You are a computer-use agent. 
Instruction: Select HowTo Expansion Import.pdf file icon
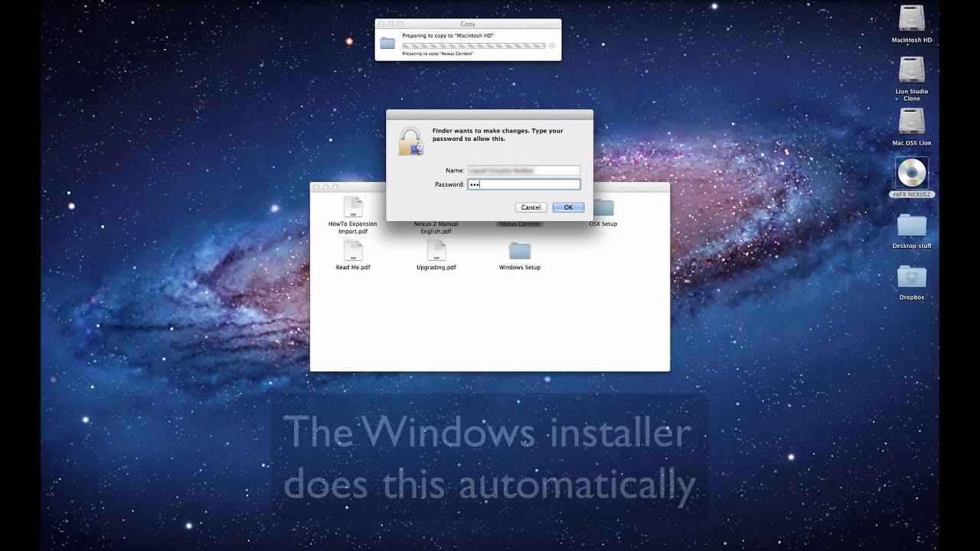point(353,207)
